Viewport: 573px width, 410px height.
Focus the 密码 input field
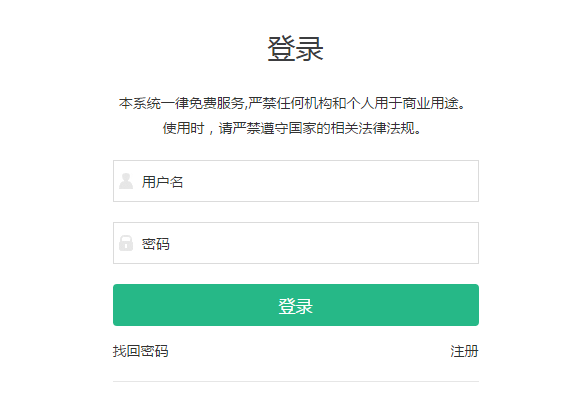pos(296,243)
